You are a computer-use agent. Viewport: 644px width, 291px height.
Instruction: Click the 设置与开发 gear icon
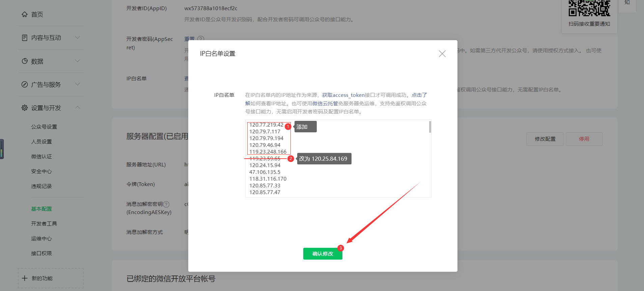click(25, 108)
